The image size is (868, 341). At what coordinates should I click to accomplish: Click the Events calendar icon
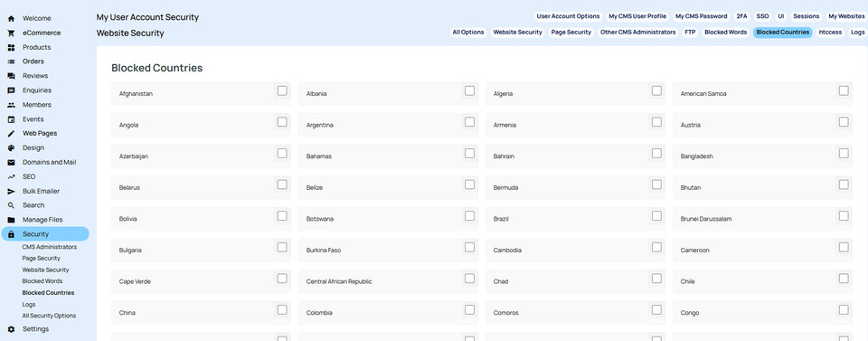click(x=11, y=119)
